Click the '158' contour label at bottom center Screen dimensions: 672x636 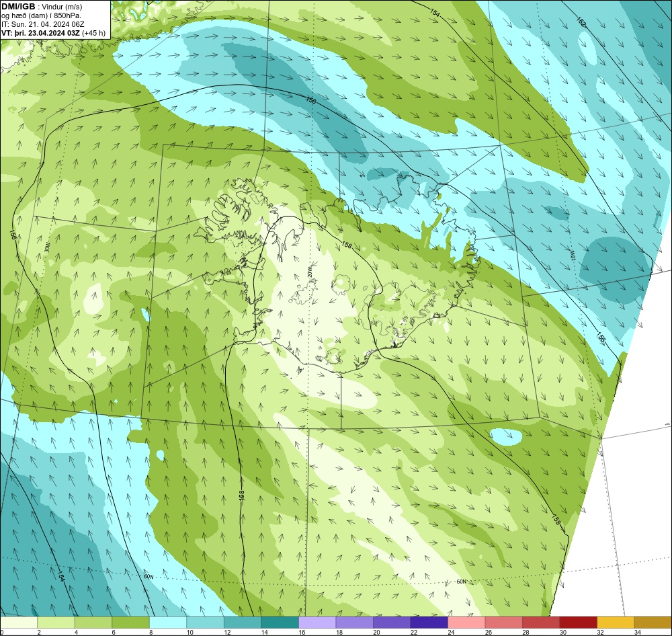(241, 495)
